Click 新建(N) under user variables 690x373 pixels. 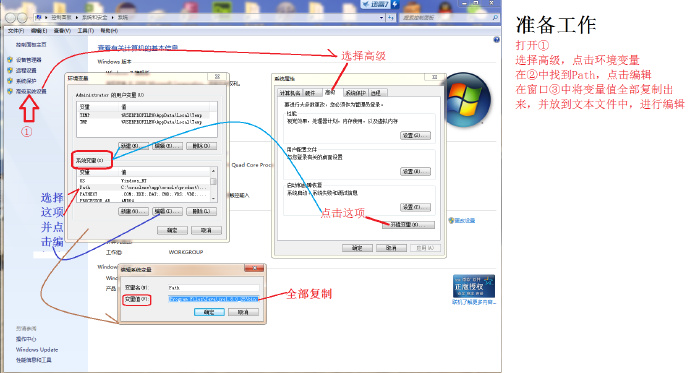[133, 146]
